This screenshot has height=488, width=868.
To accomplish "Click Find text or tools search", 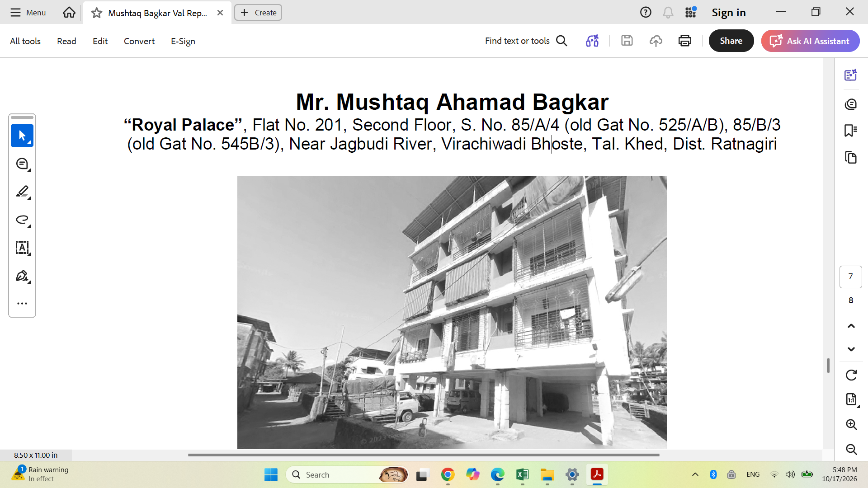I will tap(526, 41).
